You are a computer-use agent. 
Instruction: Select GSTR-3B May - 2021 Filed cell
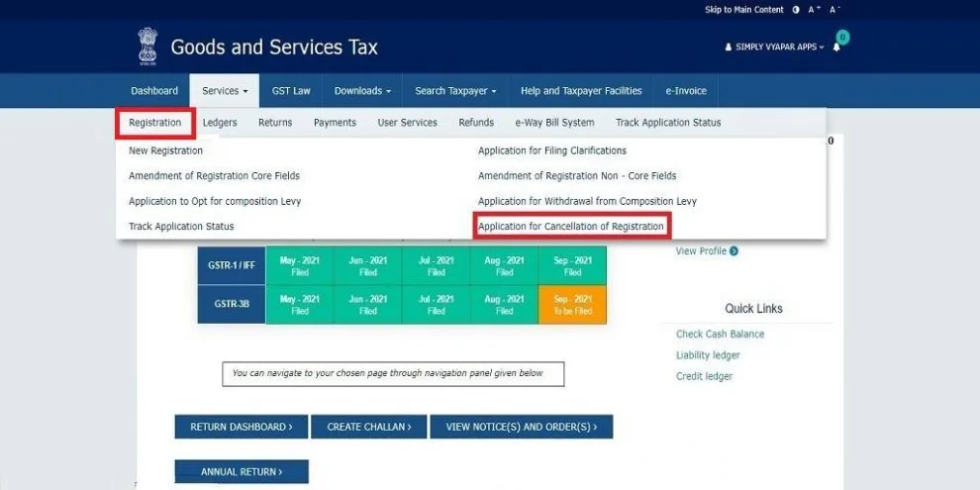[300, 304]
